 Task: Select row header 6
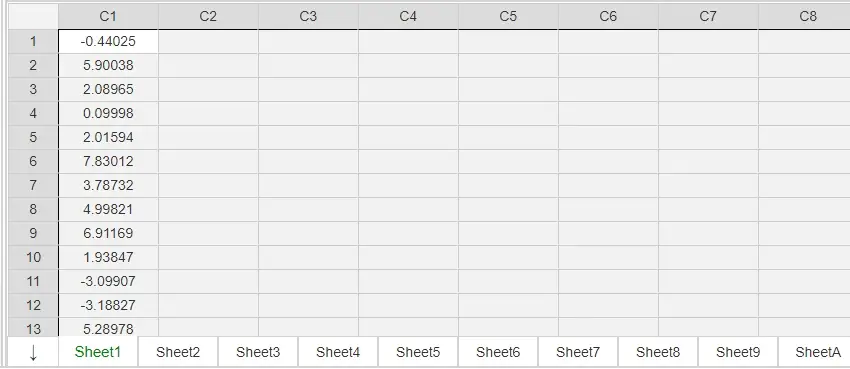pyautogui.click(x=33, y=161)
